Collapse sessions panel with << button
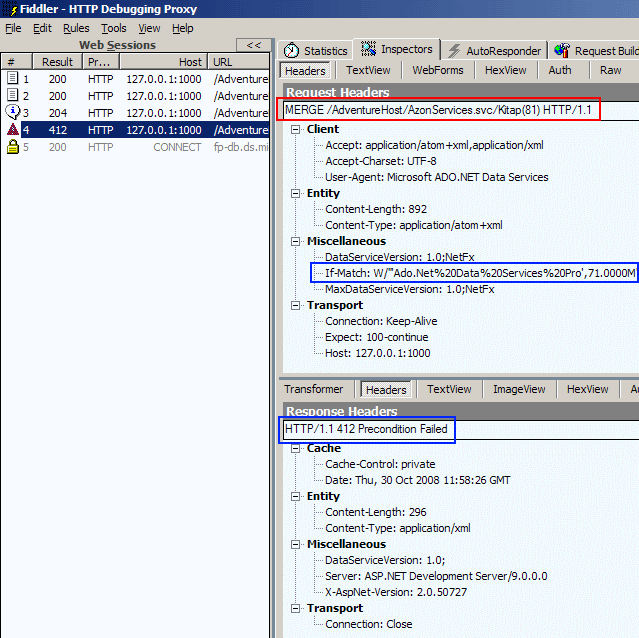Image resolution: width=639 pixels, height=638 pixels. click(x=253, y=45)
